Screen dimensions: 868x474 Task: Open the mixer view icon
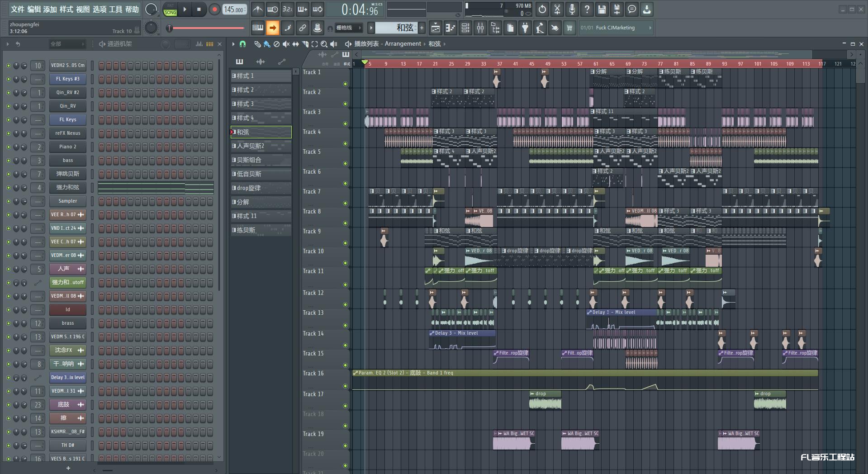coord(480,28)
